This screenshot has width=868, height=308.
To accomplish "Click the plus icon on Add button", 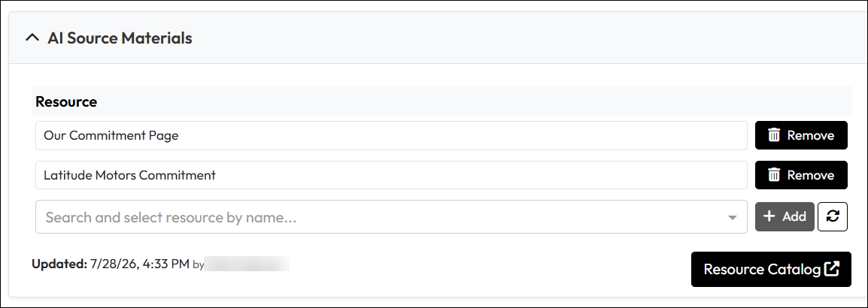I will [x=769, y=216].
